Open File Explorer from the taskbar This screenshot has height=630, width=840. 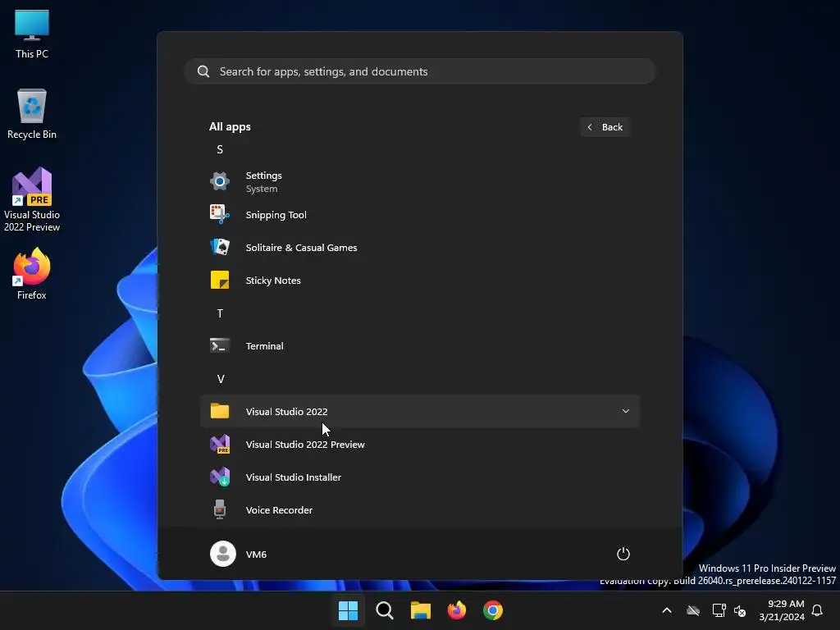pos(421,610)
